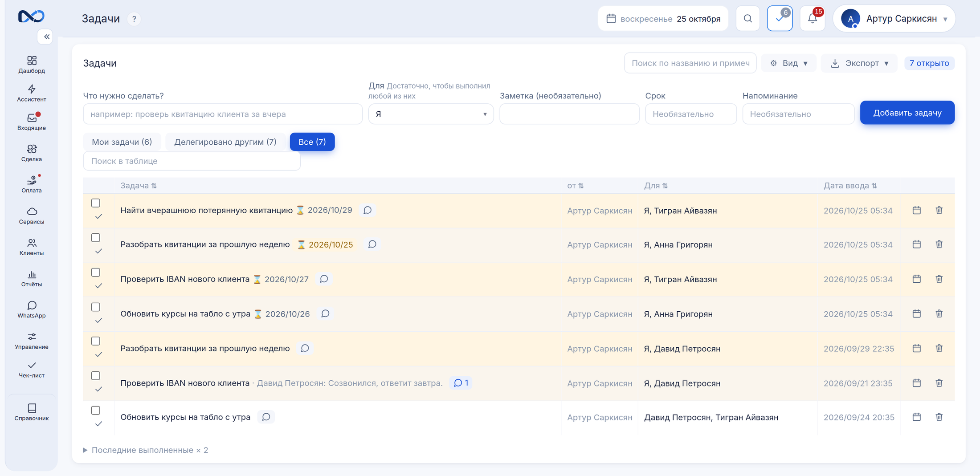The width and height of the screenshot is (980, 476).
Task: Tick the checkbox for 'Найти вчерашнюю потерянную квитанцию'
Action: 96,203
